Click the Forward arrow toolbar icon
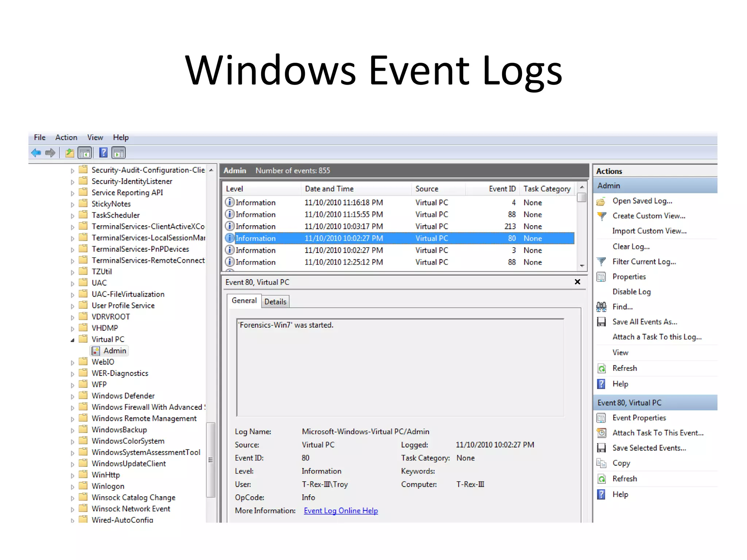The image size is (747, 560). (50, 153)
